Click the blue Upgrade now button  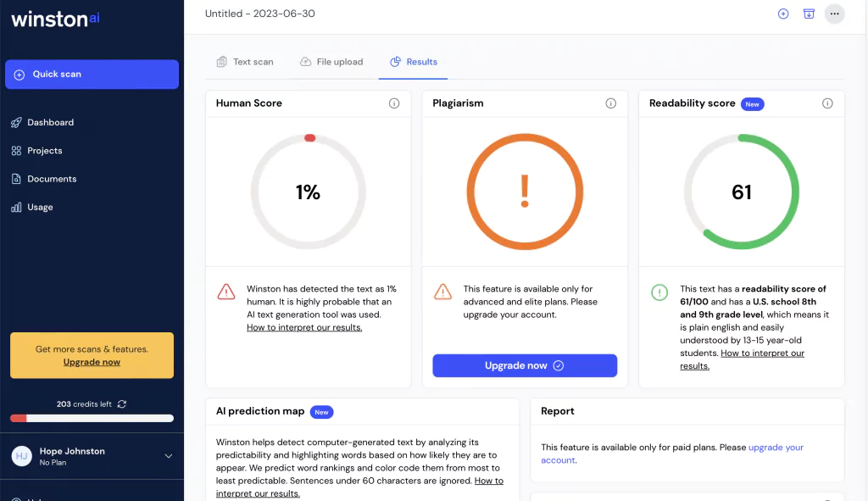click(x=525, y=366)
